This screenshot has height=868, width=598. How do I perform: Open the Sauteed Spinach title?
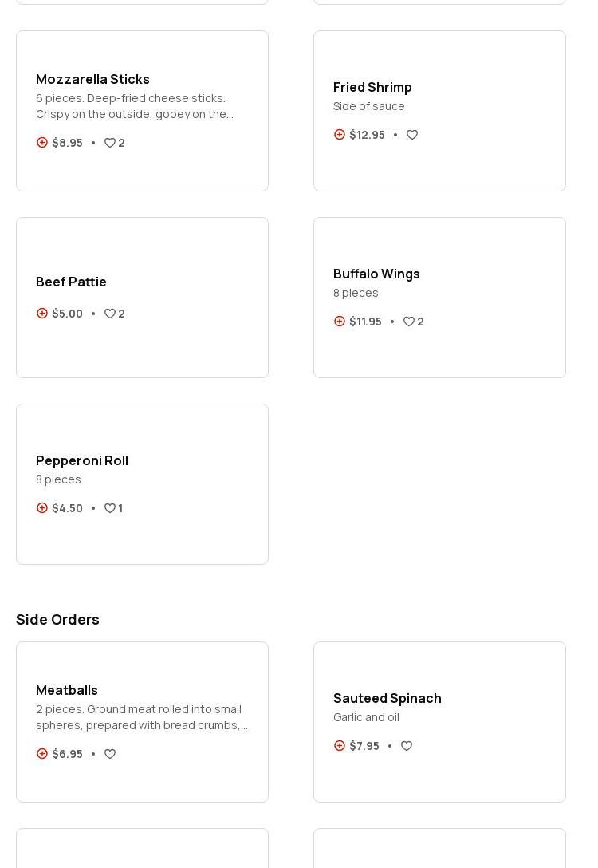coord(387,698)
